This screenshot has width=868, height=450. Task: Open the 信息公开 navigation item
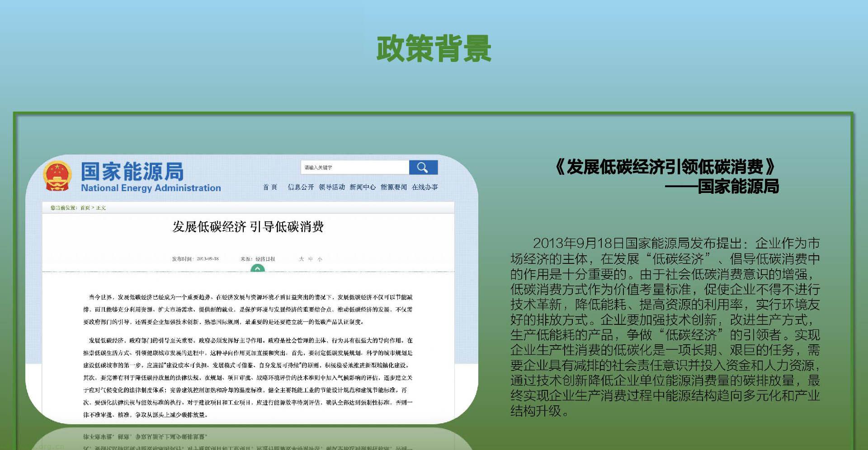[x=301, y=187]
